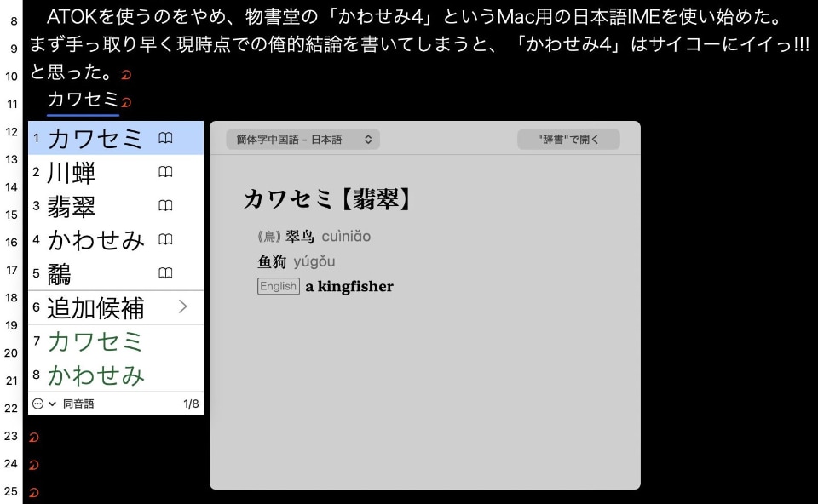
Task: Click the underlined カワセミ composition text
Action: coord(83,99)
